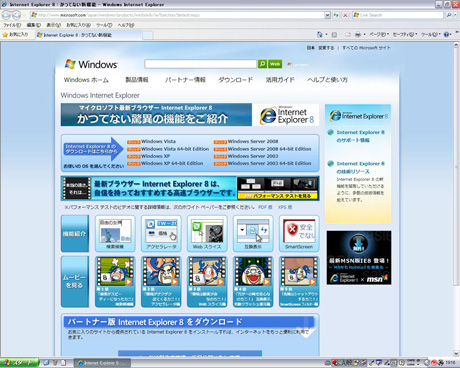Click the Web スライス feature thumbnail
Screen dimensions: 460x368
207,233
